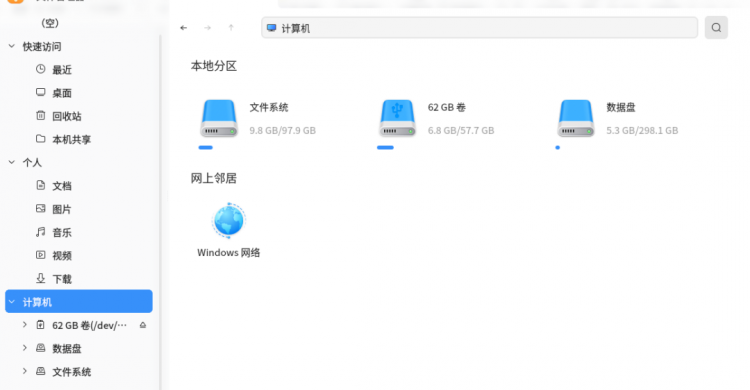Go up one folder level
Screen dimensions: 750x390
(x=231, y=28)
